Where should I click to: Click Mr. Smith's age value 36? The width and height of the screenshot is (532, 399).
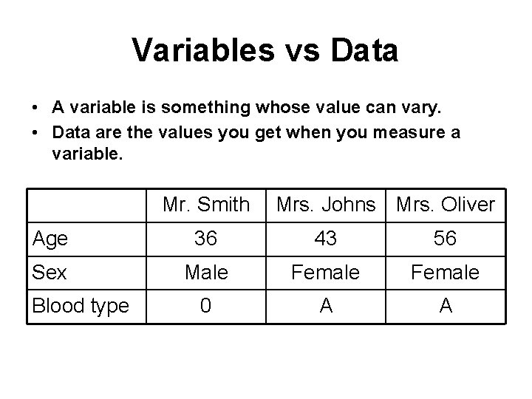click(205, 239)
